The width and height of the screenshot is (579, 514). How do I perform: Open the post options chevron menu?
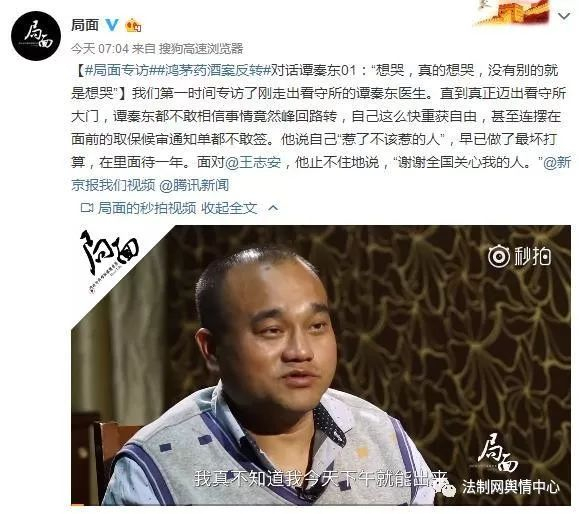tap(564, 16)
